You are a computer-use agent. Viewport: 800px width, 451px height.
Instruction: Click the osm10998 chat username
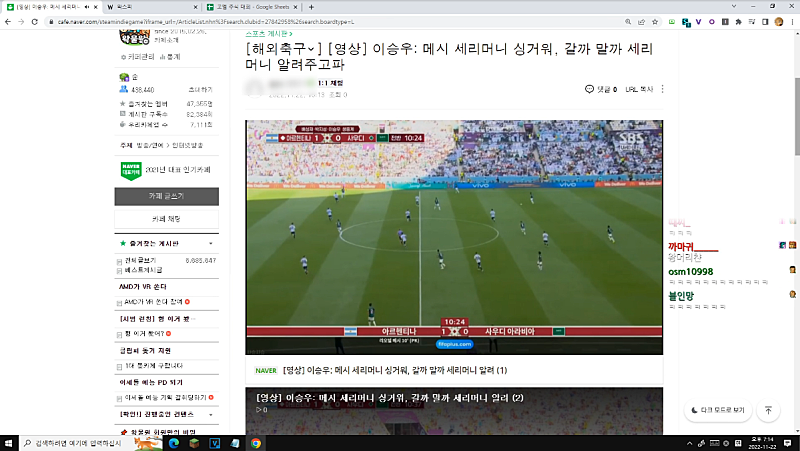[x=691, y=272]
